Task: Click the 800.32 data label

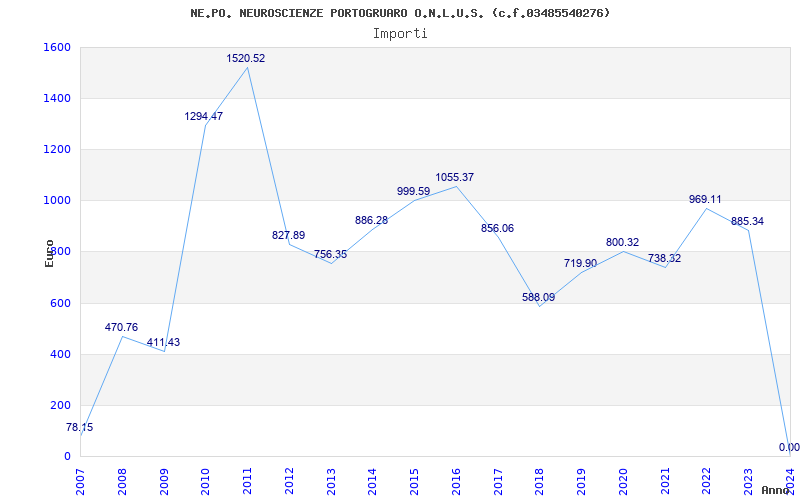Action: pos(622,242)
